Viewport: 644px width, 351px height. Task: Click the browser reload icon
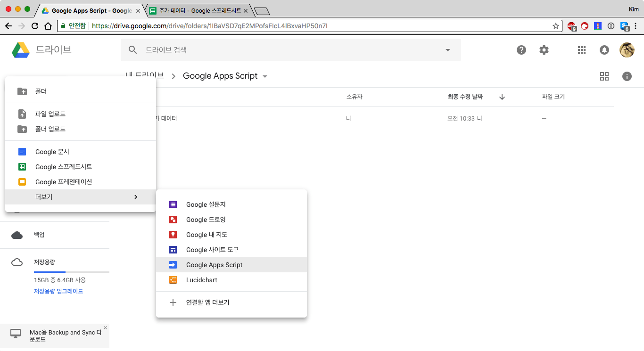35,26
